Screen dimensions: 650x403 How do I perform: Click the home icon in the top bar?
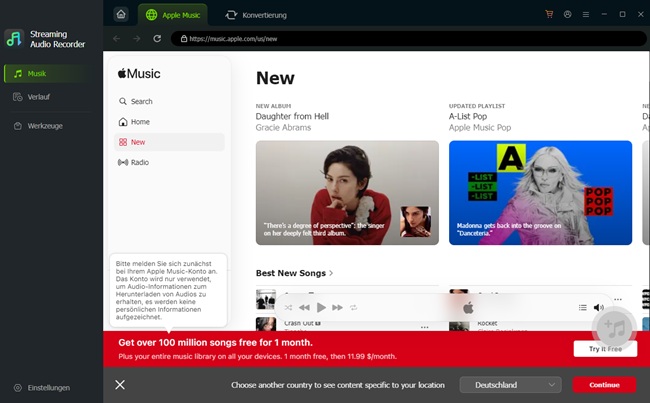[x=121, y=15]
